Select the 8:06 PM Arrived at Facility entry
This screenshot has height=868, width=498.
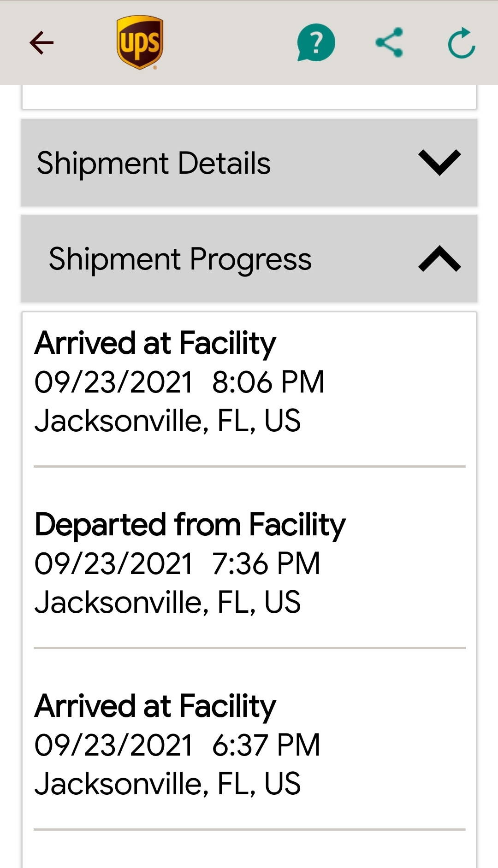[249, 382]
